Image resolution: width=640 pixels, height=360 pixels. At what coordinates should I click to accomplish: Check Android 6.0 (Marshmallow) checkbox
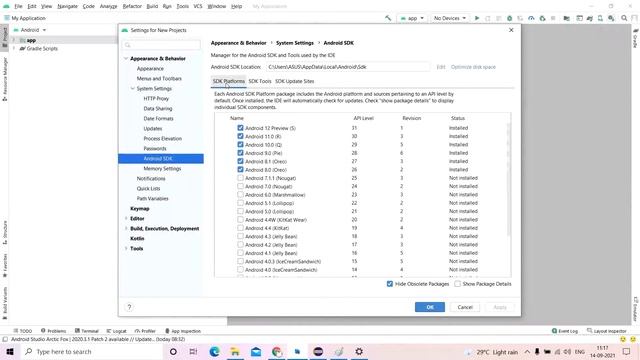click(x=240, y=195)
